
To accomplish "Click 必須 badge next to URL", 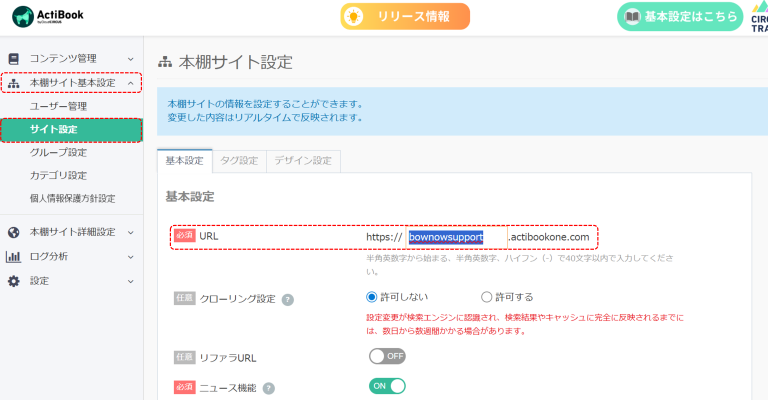I will coord(185,235).
